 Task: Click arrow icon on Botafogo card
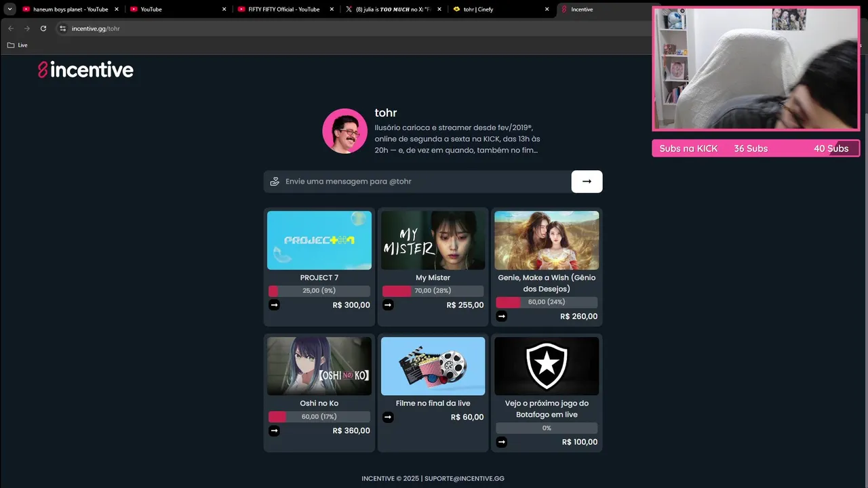tap(501, 442)
